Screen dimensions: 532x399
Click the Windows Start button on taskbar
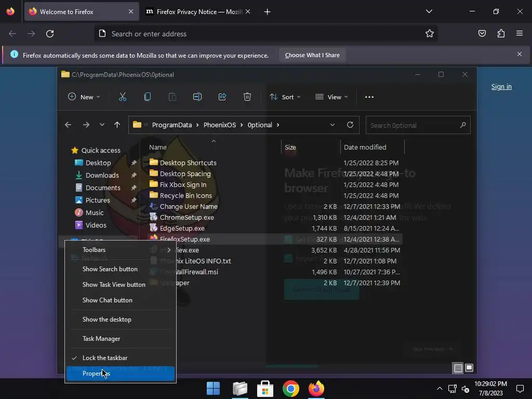(x=214, y=389)
